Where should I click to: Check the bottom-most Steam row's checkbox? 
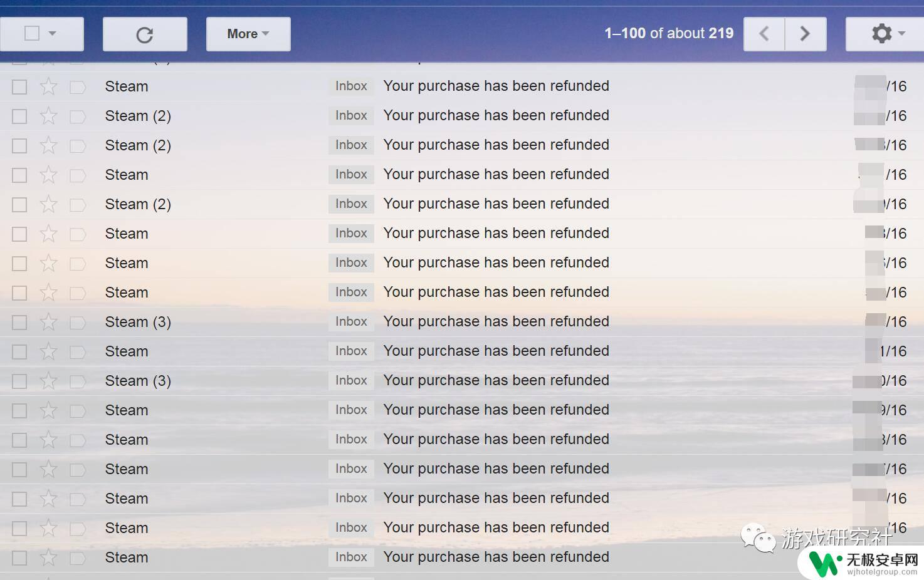[x=19, y=557]
